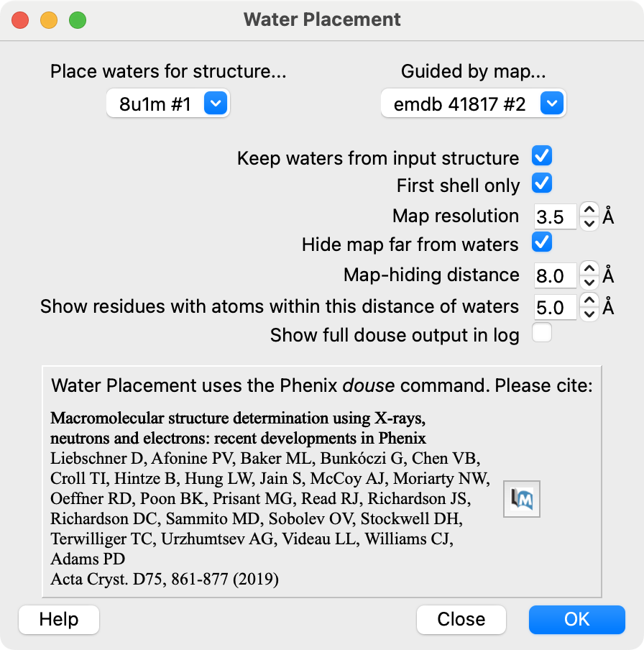Enable Show full douse output in log
Screen dimensions: 644x650
542,333
